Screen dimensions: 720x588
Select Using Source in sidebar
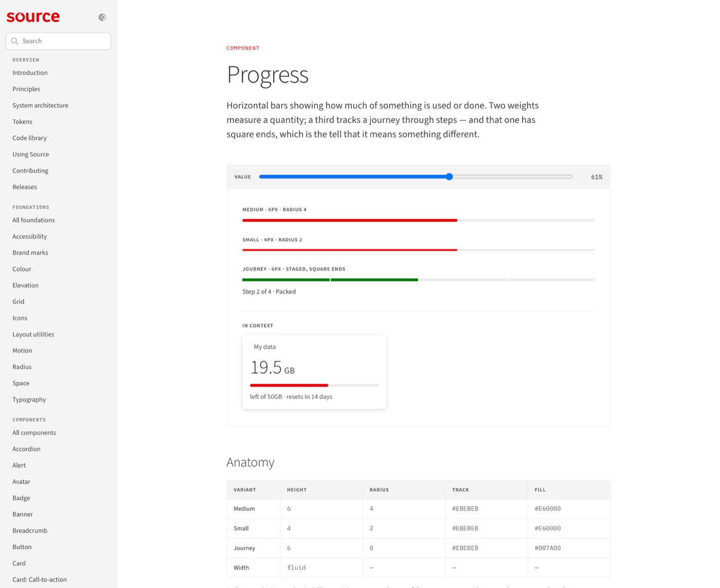pos(31,154)
